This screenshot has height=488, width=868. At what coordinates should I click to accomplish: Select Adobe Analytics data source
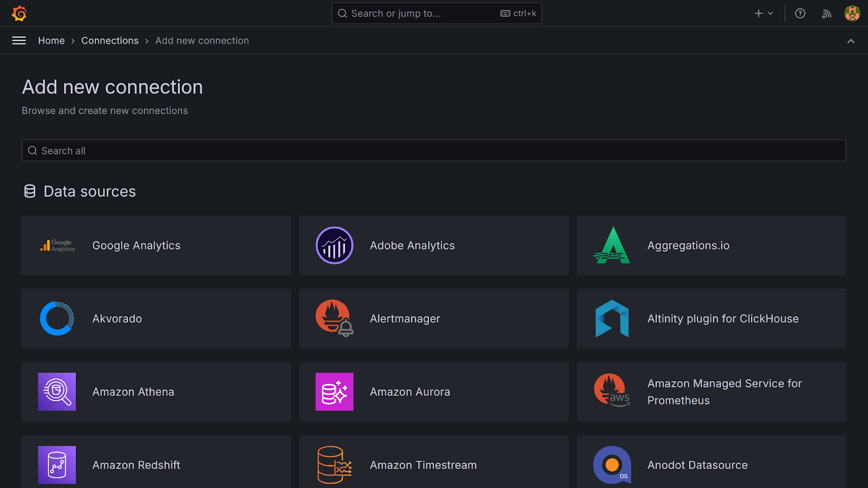tap(434, 246)
